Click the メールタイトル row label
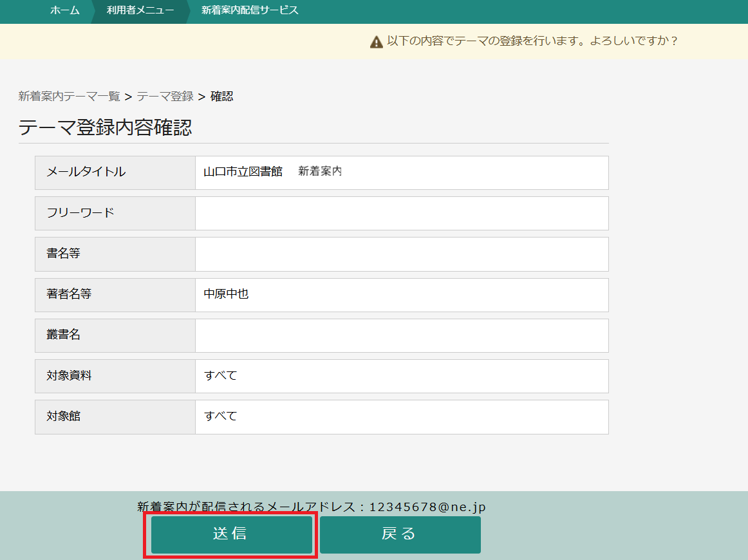 pyautogui.click(x=86, y=172)
